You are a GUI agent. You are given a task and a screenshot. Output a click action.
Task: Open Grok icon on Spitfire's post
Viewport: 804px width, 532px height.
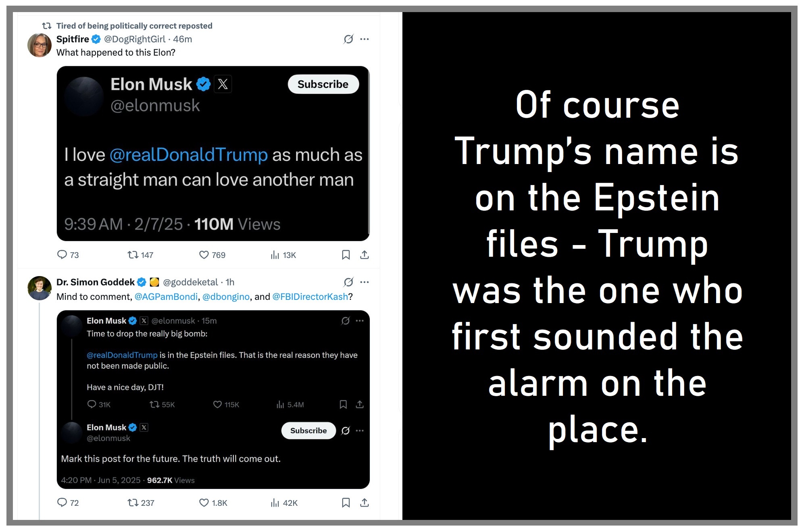(x=348, y=39)
